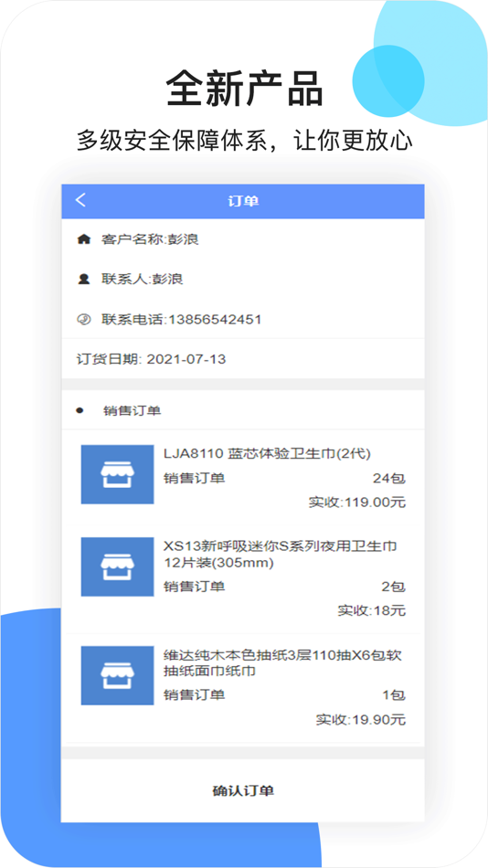Viewport: 488px width, 868px height.
Task: Click 销售订单 label in the 维达 tissue row
Action: point(195,695)
